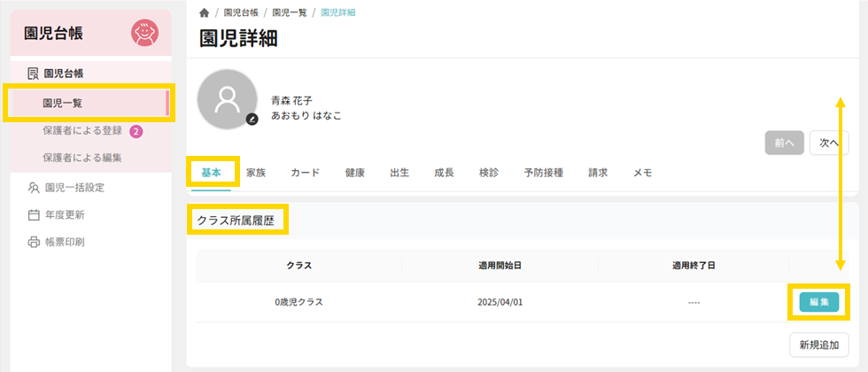868x372 pixels.
Task: Go to 保護者による編集 page
Action: [x=82, y=158]
